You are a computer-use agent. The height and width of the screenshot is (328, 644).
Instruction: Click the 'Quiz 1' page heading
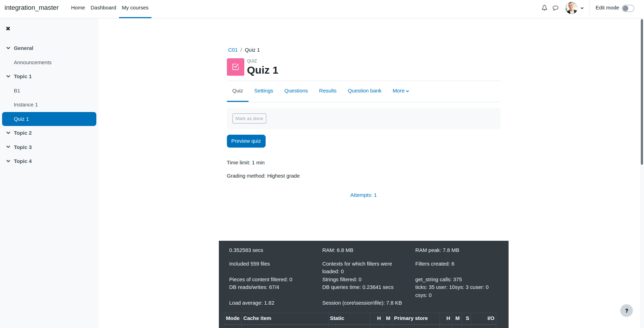pos(262,70)
